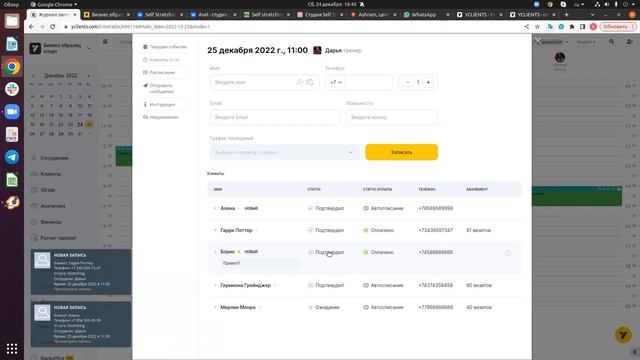
Task: Expand the Мерлин Монро client row
Action: pos(215,307)
